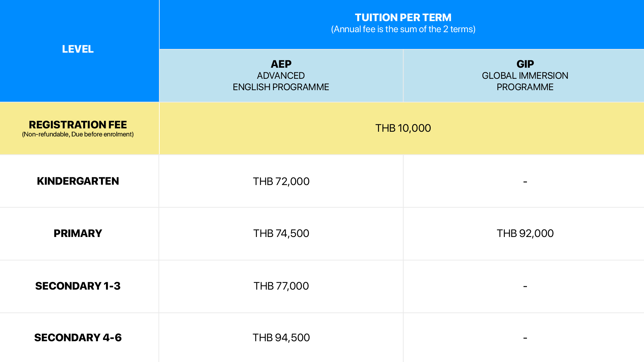The width and height of the screenshot is (644, 362).
Task: Click the non-refundable note under Registration Fee
Action: click(x=78, y=134)
